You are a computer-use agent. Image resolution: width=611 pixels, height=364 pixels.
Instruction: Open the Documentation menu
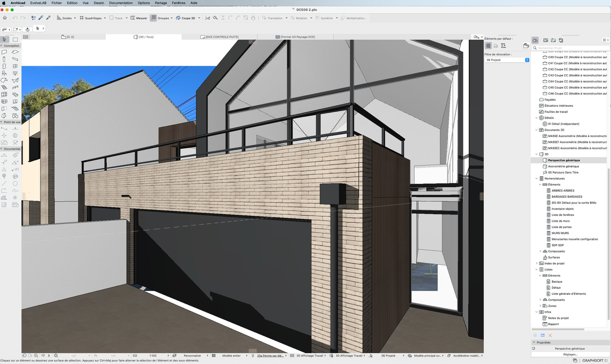(x=121, y=3)
